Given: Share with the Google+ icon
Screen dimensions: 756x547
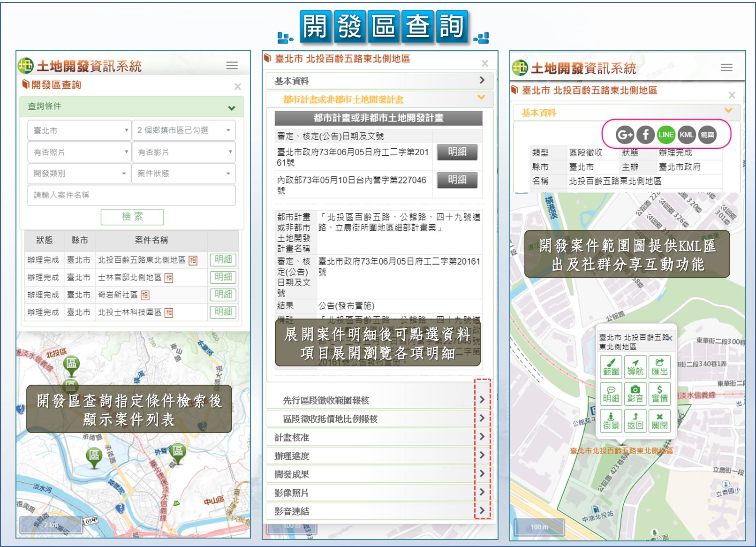Looking at the screenshot, I should [x=625, y=135].
